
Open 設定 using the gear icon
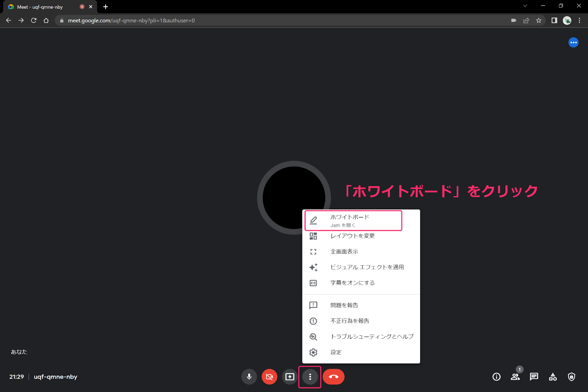313,352
